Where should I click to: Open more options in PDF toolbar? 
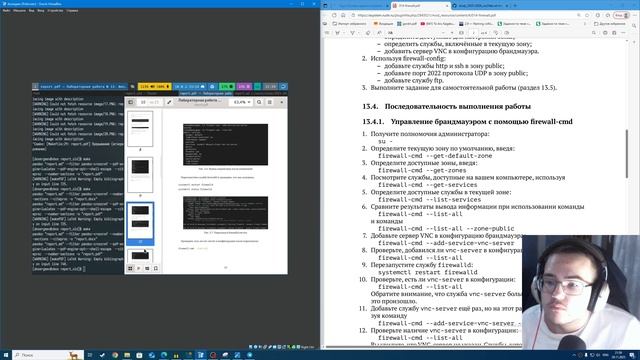pyautogui.click(x=623, y=33)
